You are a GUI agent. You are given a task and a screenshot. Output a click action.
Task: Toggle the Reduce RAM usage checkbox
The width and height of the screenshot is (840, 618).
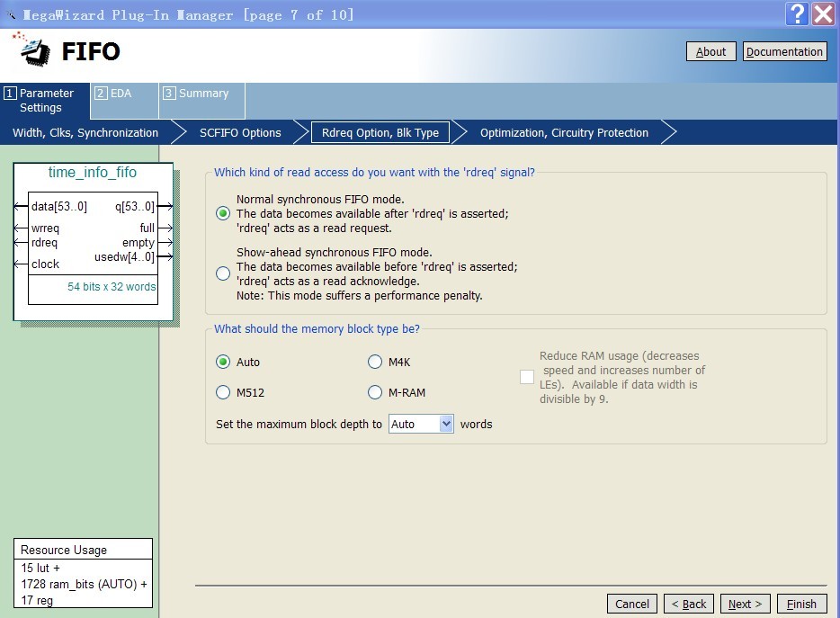[x=527, y=377]
